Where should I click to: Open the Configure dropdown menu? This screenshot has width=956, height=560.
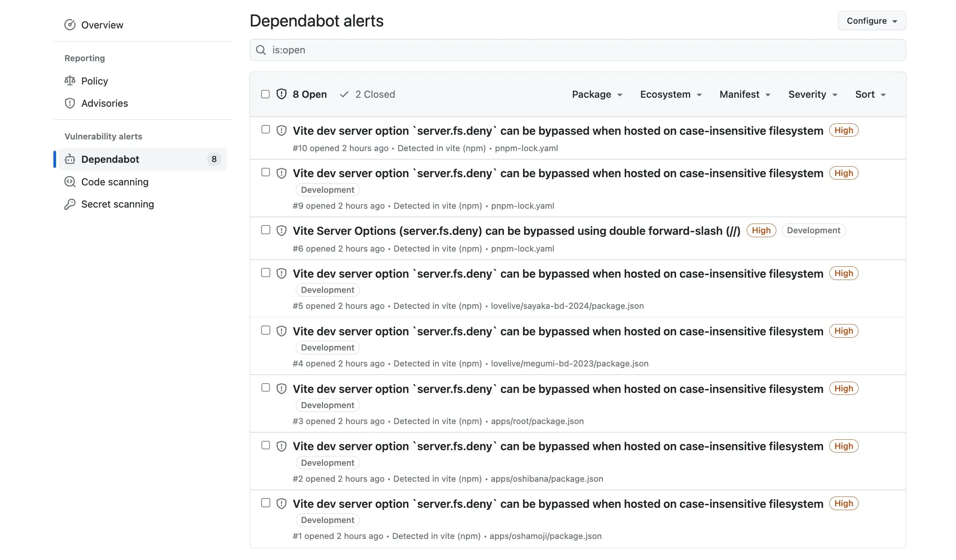871,21
